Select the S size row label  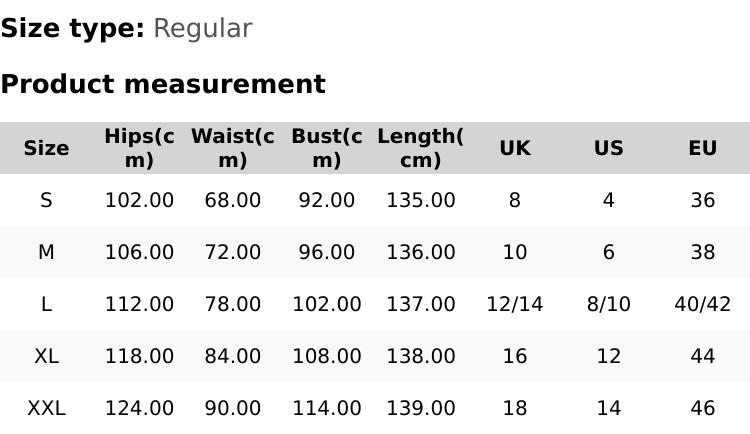coord(46,200)
